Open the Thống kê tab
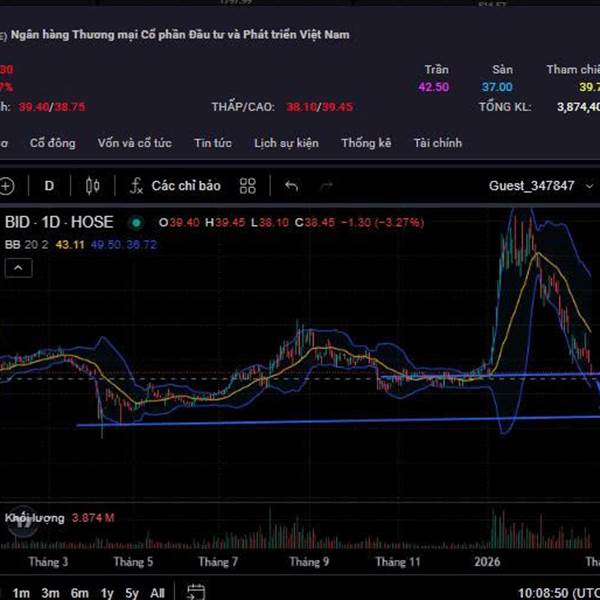The height and width of the screenshot is (600, 600). click(x=366, y=143)
